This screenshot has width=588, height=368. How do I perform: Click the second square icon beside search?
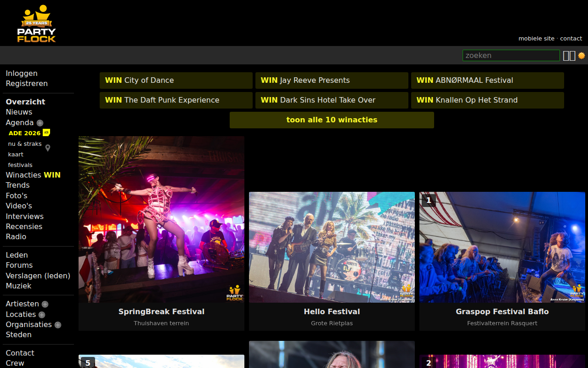pos(572,56)
